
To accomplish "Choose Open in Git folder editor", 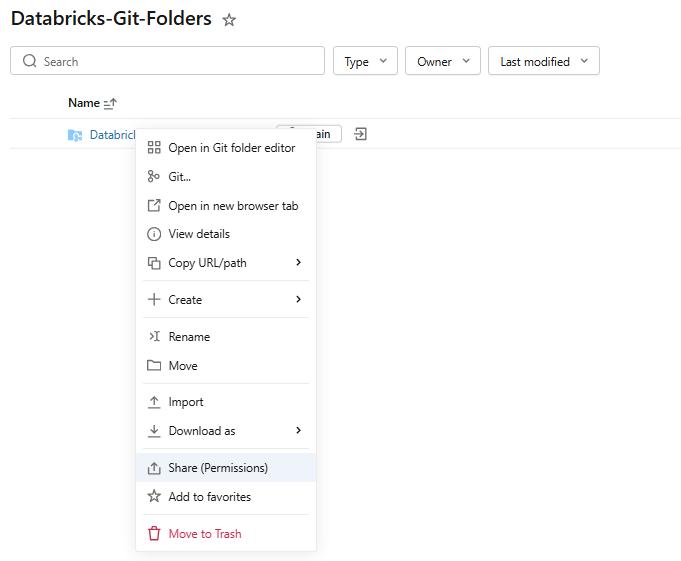I will [x=226, y=148].
